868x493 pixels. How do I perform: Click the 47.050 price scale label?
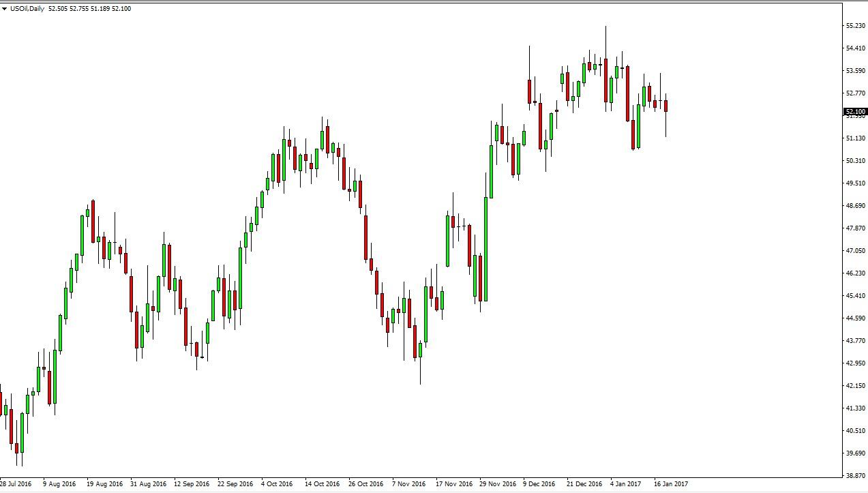click(x=855, y=251)
